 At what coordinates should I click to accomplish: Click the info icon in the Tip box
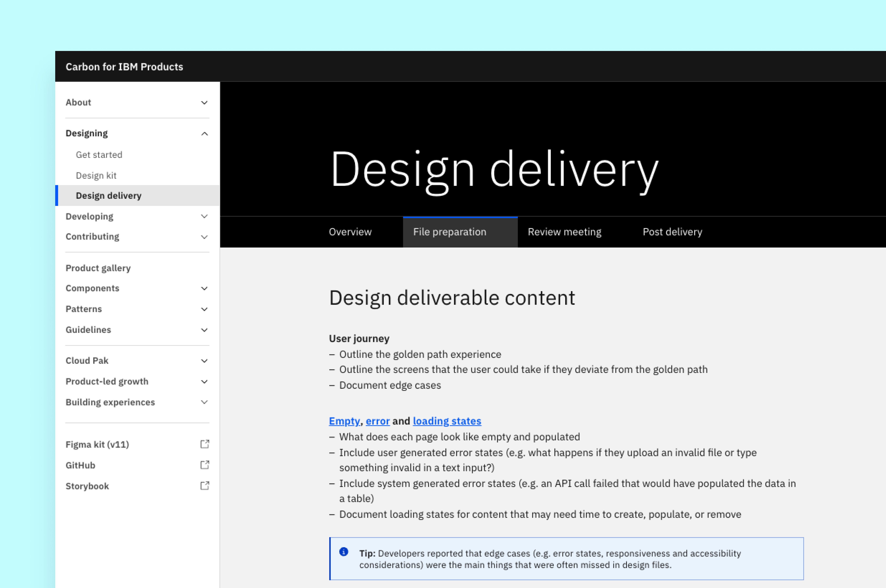coord(344,552)
